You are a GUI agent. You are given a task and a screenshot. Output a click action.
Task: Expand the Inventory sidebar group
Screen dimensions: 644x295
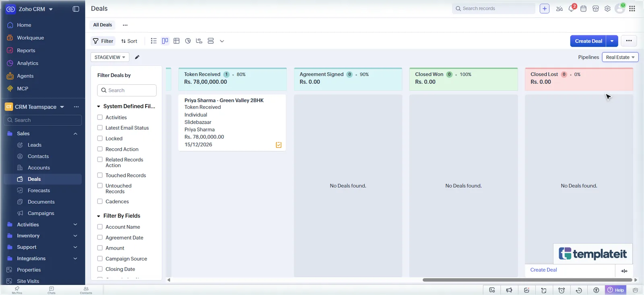75,236
